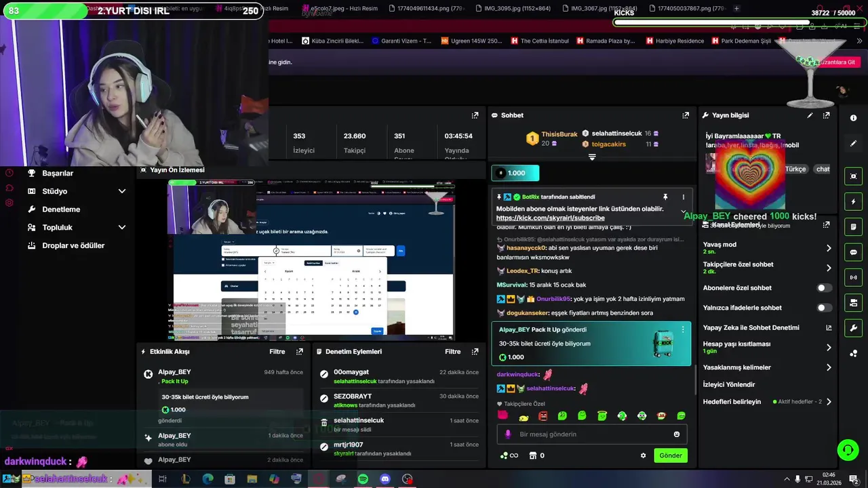The width and height of the screenshot is (868, 488).
Task: Open Hesap yaşı kısıtlaması chevron
Action: pos(829,347)
